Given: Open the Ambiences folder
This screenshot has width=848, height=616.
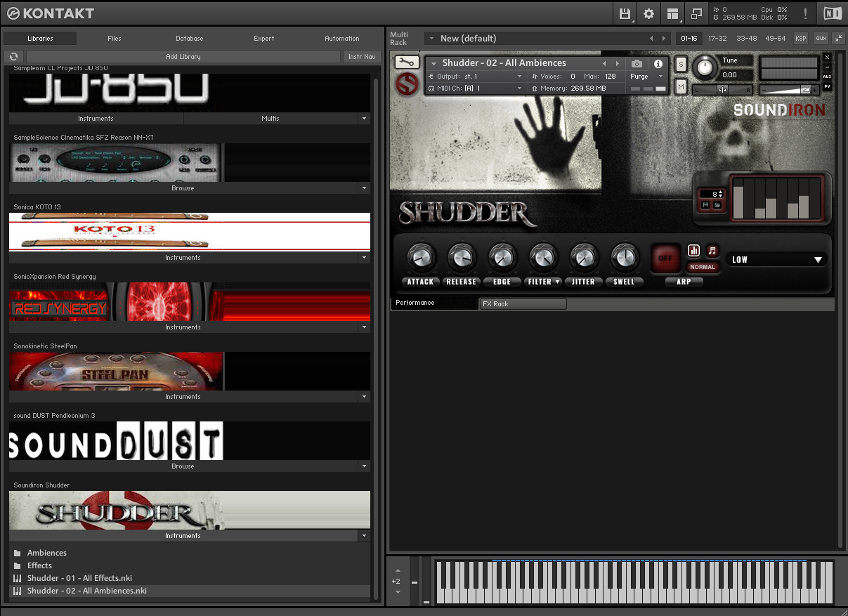Looking at the screenshot, I should (47, 553).
